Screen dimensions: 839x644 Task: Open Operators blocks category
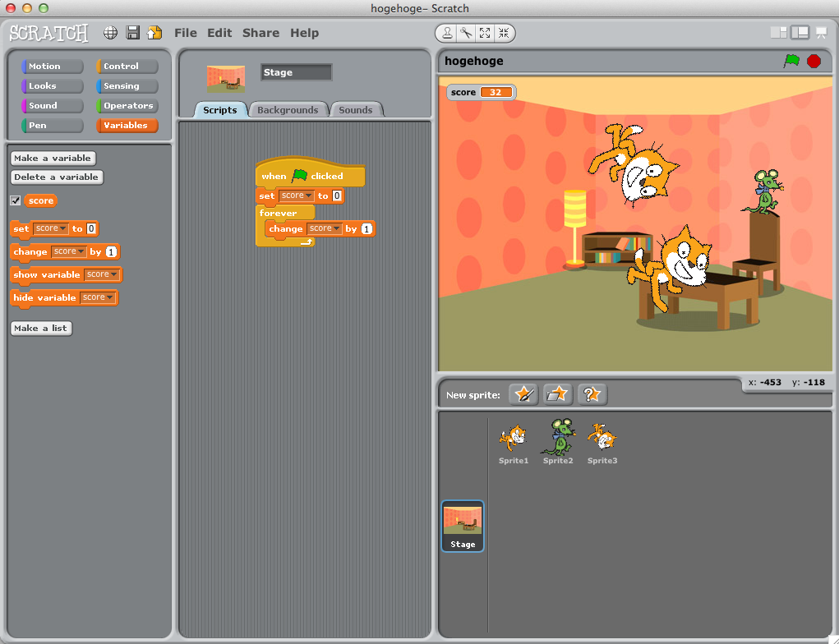tap(127, 106)
